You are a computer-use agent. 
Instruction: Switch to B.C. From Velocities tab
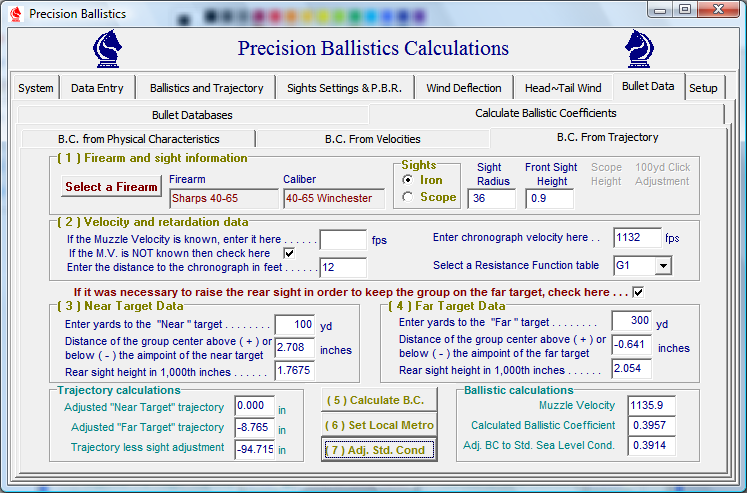372,139
